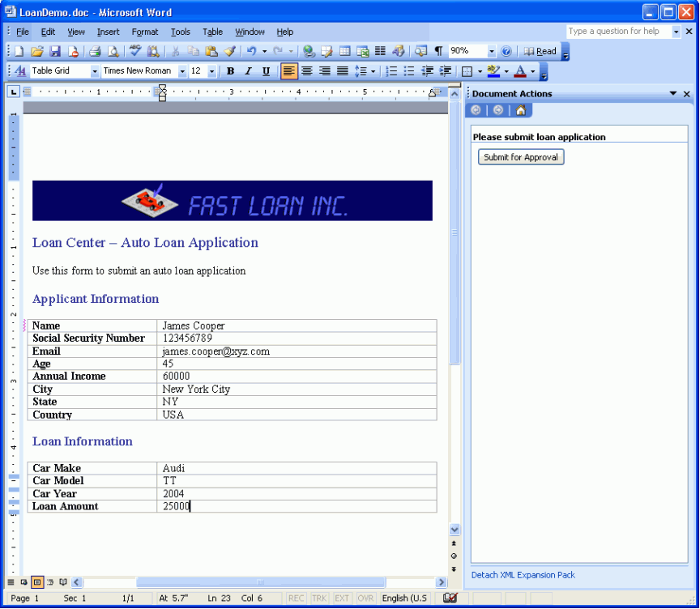
Task: Justify the paragraph text
Action: click(343, 71)
